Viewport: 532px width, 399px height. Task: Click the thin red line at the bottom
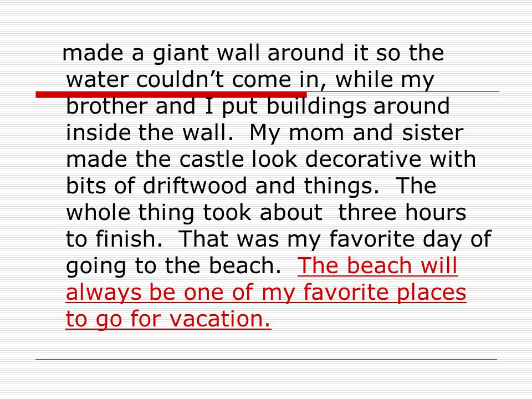click(267, 359)
